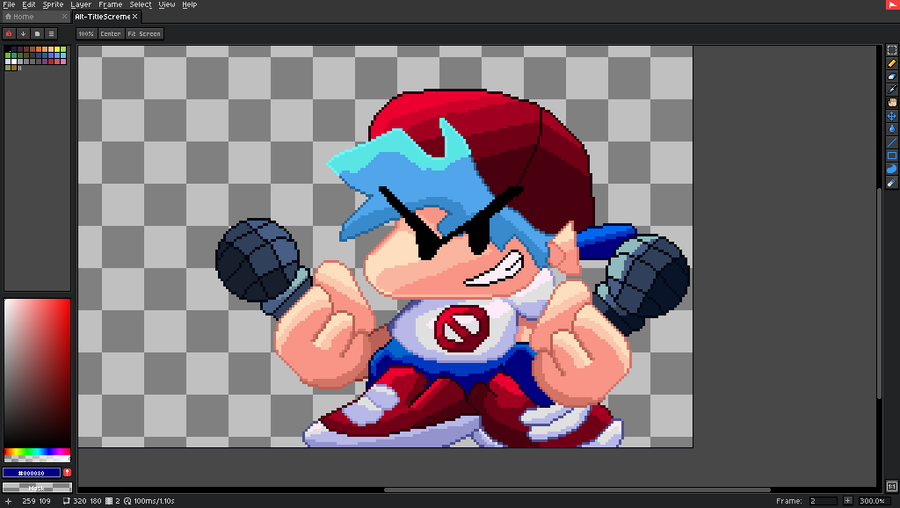Select the gold swatch in last palette row
Viewport: 900px width, 508px height.
pyautogui.click(x=14, y=68)
